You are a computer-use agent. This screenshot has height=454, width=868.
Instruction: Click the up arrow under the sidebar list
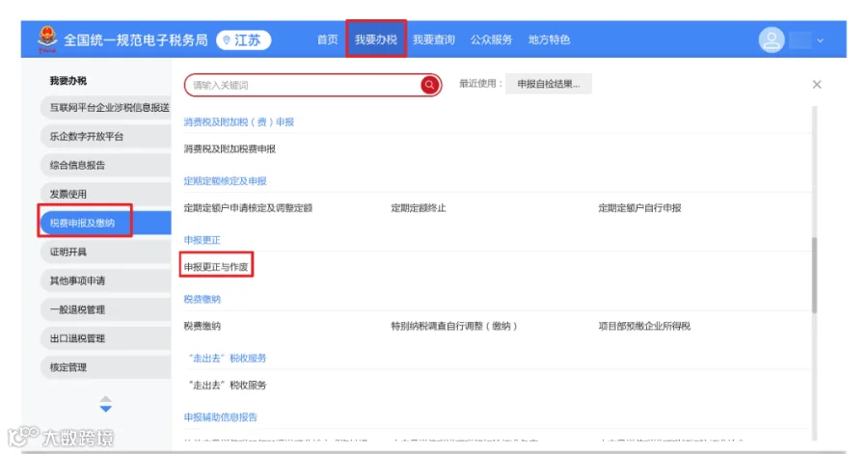point(106,399)
